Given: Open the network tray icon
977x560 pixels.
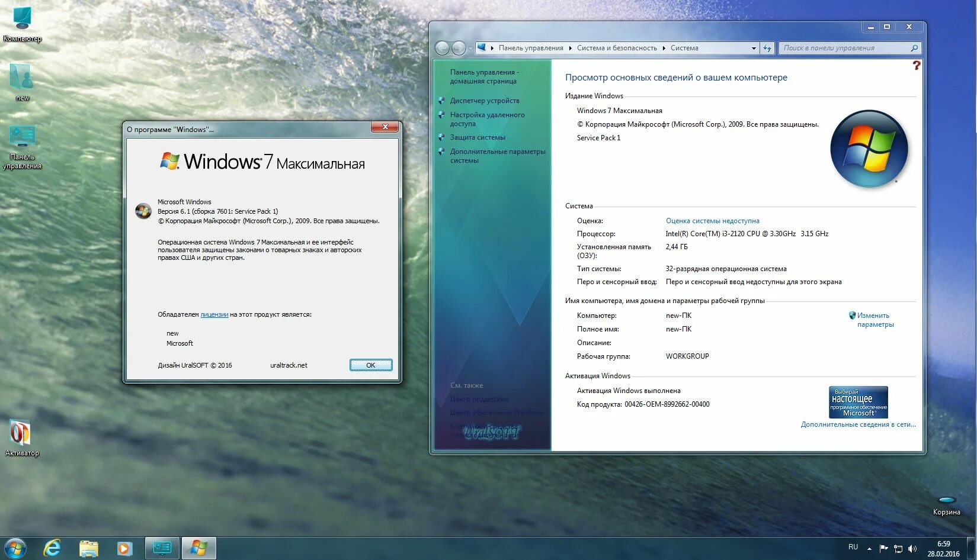Looking at the screenshot, I should 898,549.
